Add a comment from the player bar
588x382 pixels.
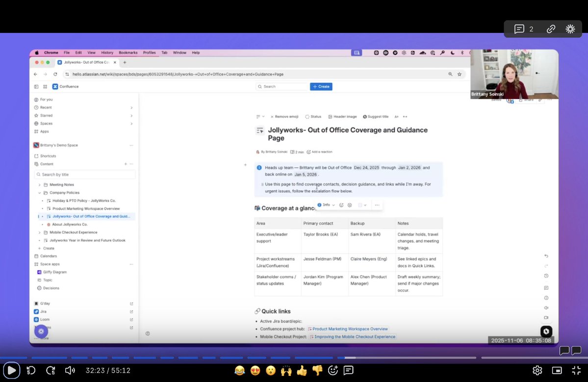click(x=348, y=370)
